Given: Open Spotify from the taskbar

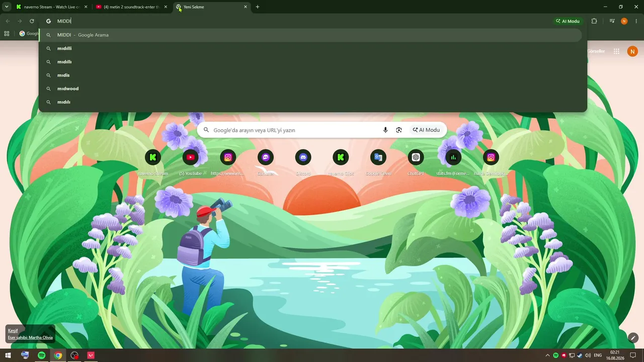Looking at the screenshot, I should [x=42, y=355].
